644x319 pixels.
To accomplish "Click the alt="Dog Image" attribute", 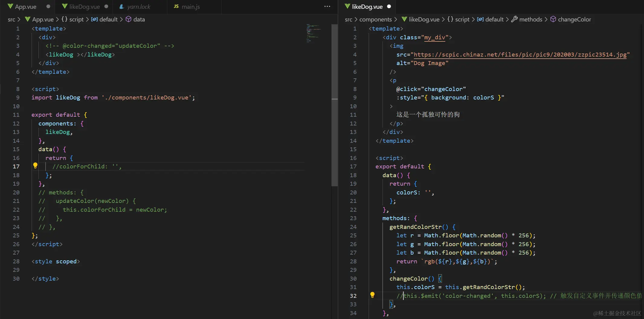I will click(x=422, y=63).
